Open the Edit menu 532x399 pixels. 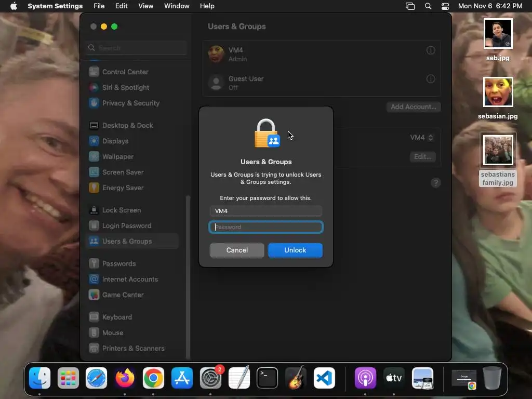(122, 6)
